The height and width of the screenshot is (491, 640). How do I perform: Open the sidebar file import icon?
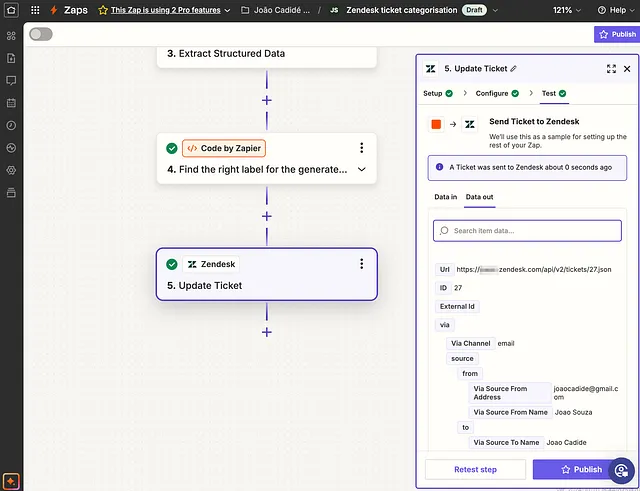11,58
